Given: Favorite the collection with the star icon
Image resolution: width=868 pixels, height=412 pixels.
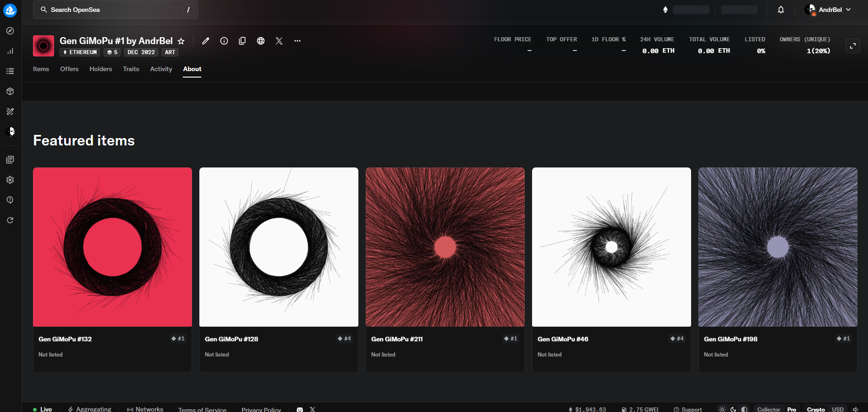Looking at the screenshot, I should click(x=181, y=41).
